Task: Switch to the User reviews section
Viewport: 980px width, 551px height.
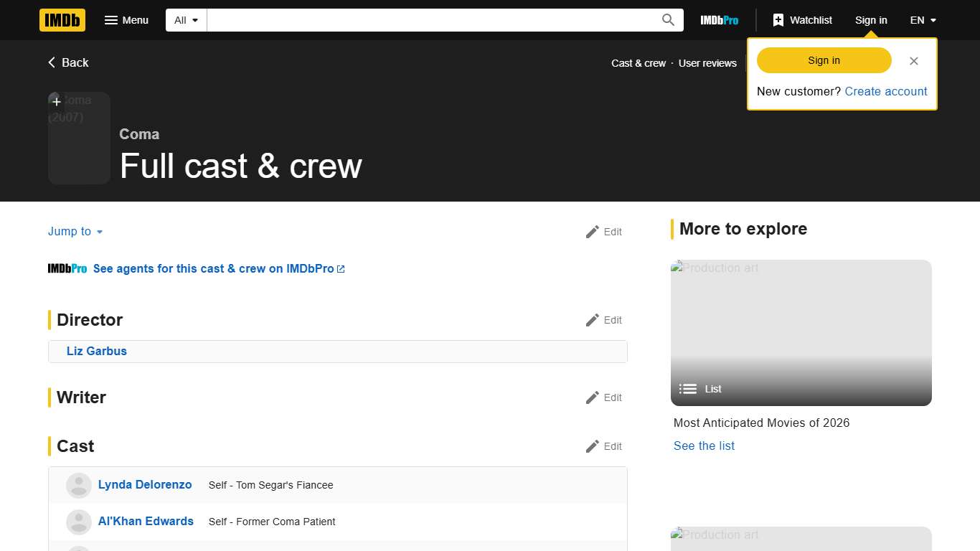Action: pos(707,63)
